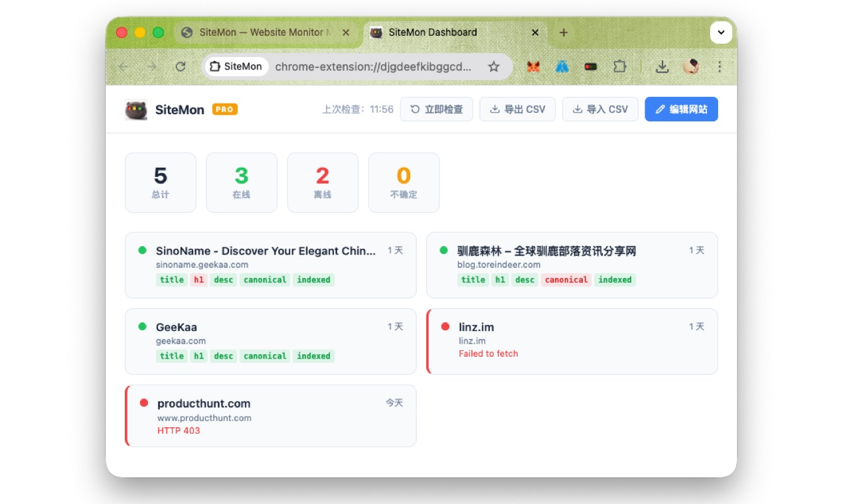The height and width of the screenshot is (504, 843).
Task: Click the SiteMon cat logo icon
Action: (x=136, y=109)
